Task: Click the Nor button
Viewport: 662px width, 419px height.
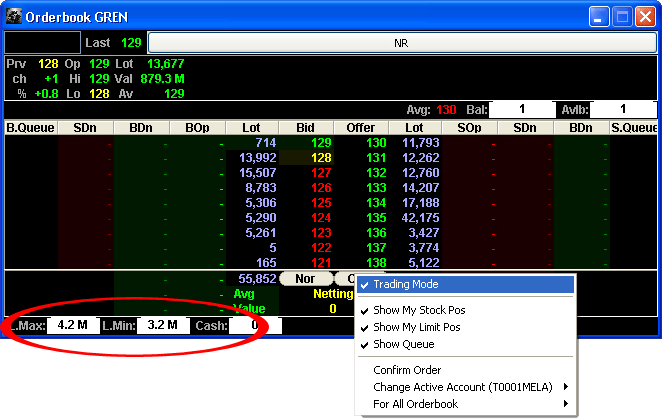Action: click(306, 279)
